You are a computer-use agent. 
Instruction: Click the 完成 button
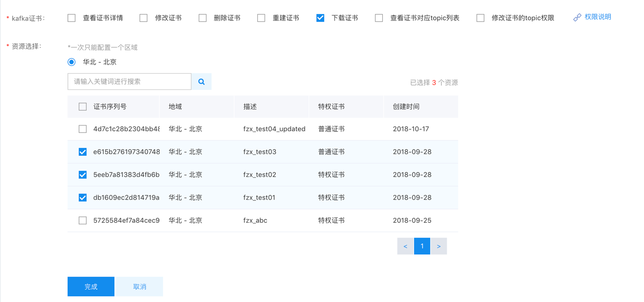coord(91,286)
